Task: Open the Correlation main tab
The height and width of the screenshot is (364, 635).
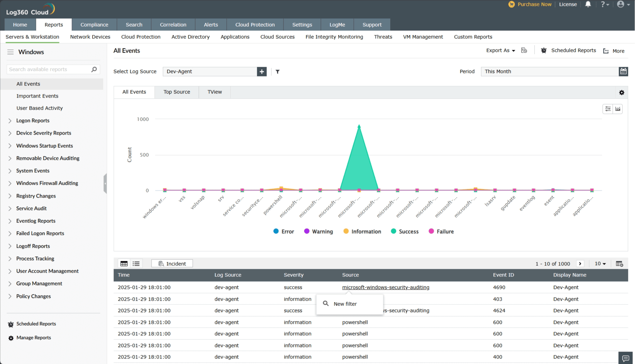Action: tap(173, 25)
